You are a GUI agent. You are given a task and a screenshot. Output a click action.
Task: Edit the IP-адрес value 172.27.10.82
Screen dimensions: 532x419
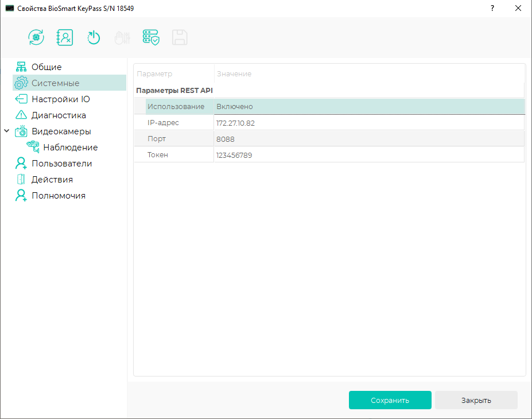click(x=370, y=123)
